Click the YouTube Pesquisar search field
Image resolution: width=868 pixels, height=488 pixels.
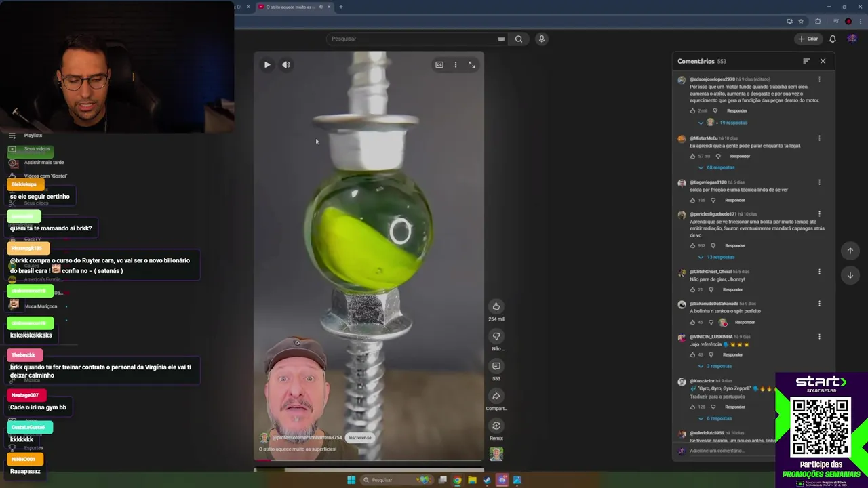pos(412,39)
